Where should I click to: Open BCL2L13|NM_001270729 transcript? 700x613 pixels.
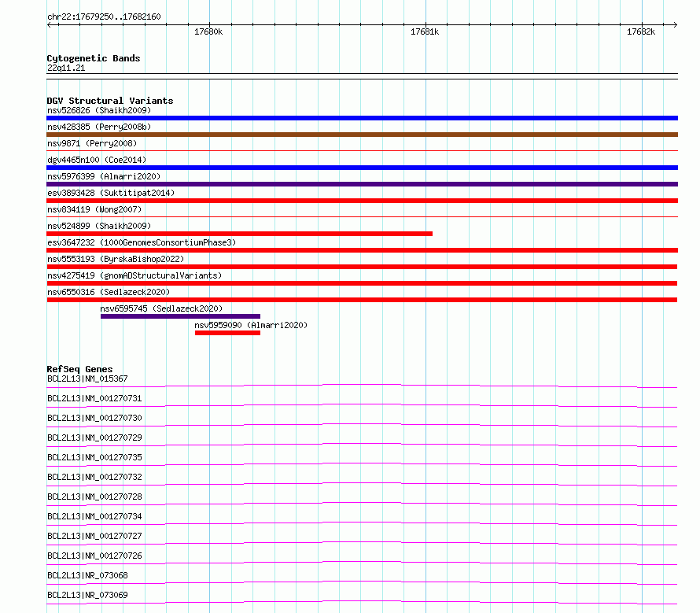[x=94, y=438]
